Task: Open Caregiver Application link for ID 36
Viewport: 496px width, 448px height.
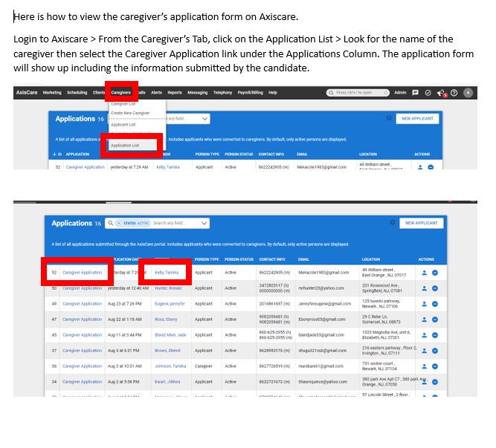Action: click(x=83, y=366)
